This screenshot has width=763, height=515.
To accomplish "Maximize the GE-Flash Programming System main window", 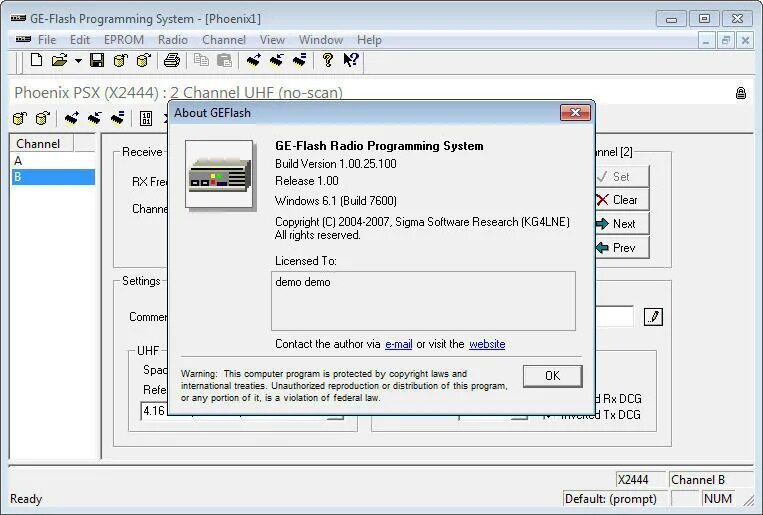I will tap(704, 19).
